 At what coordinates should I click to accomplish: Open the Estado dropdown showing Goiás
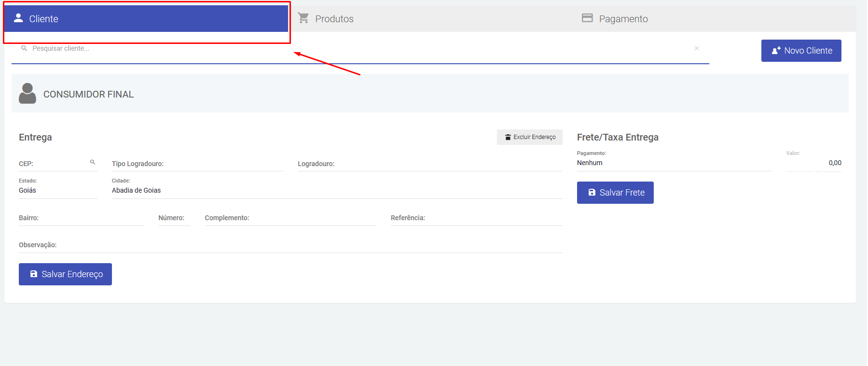click(57, 190)
